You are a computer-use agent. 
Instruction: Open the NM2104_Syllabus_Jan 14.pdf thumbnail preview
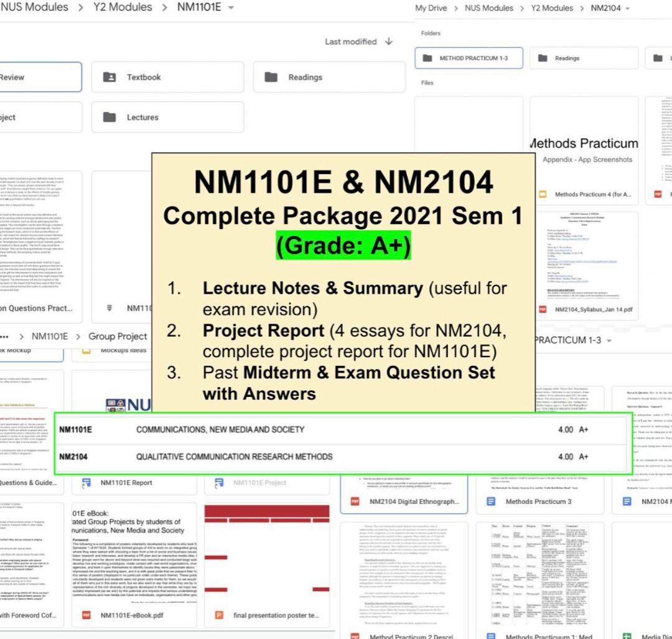(584, 255)
